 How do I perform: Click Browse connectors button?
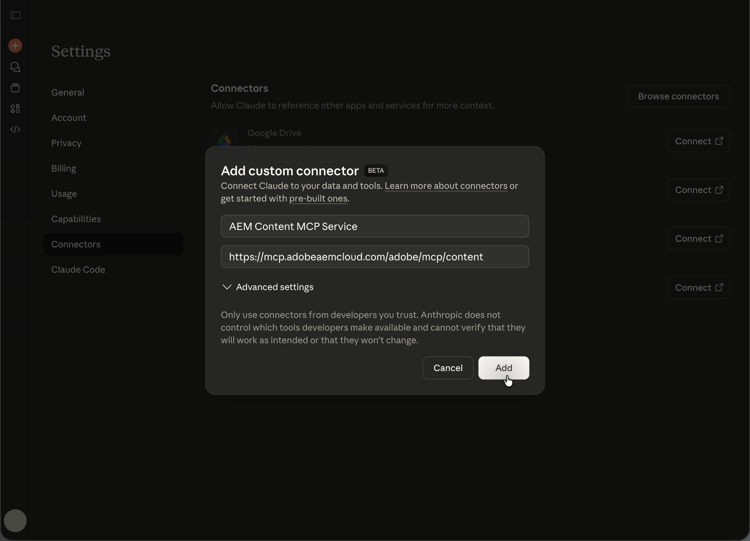tap(678, 96)
